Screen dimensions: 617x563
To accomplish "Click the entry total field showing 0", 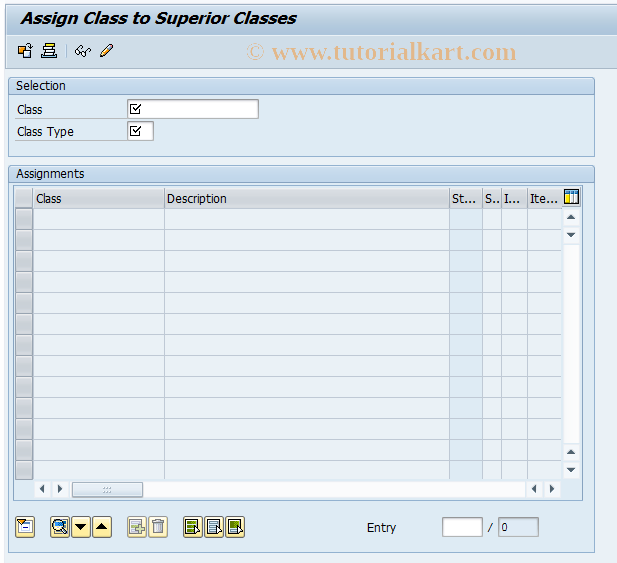I will click(518, 527).
